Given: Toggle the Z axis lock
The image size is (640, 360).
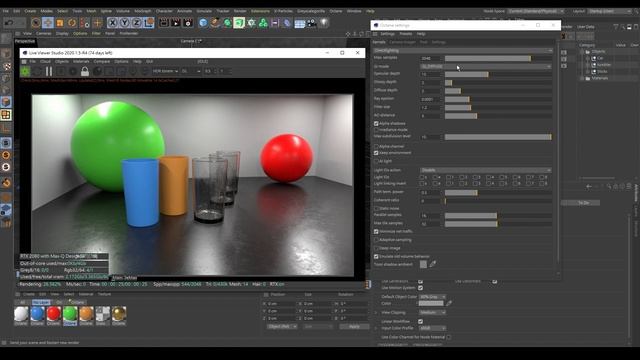Looking at the screenshot, I should pyautogui.click(x=137, y=23).
